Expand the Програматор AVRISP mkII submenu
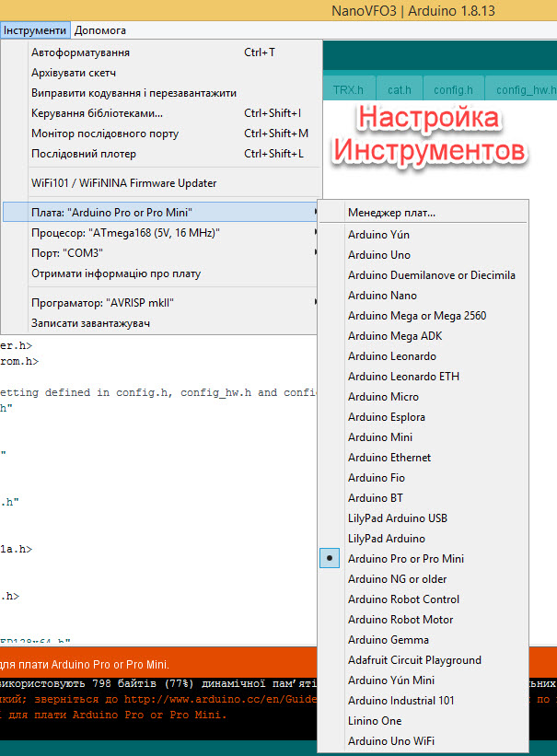 pyautogui.click(x=316, y=303)
